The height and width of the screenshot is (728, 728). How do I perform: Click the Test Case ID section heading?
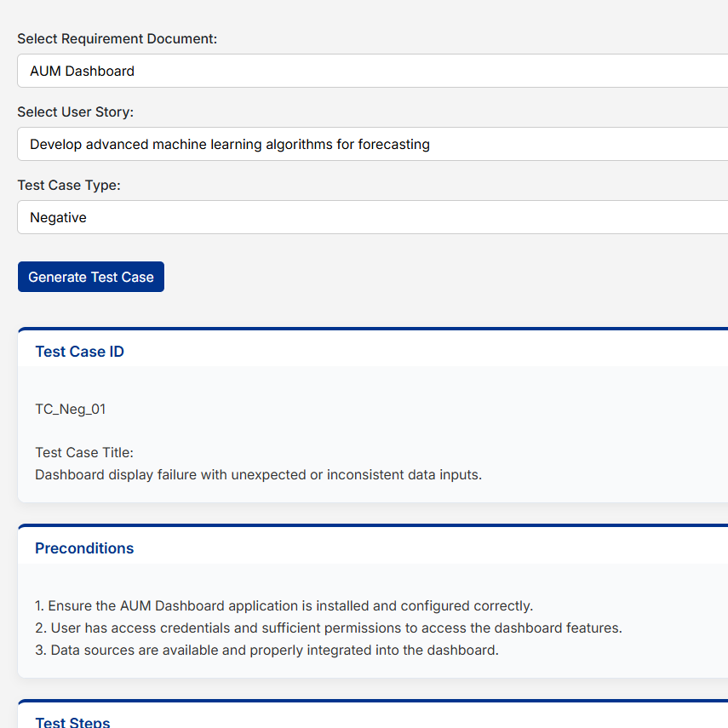(79, 352)
